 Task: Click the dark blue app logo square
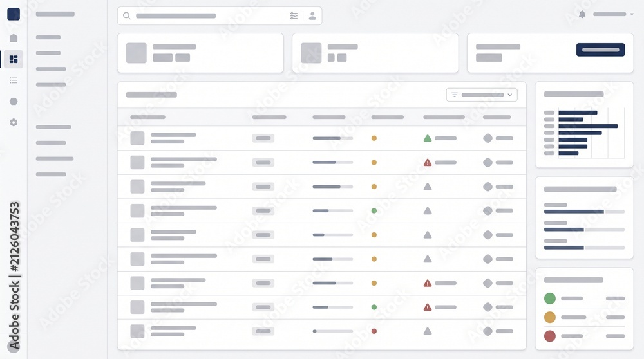pyautogui.click(x=14, y=14)
